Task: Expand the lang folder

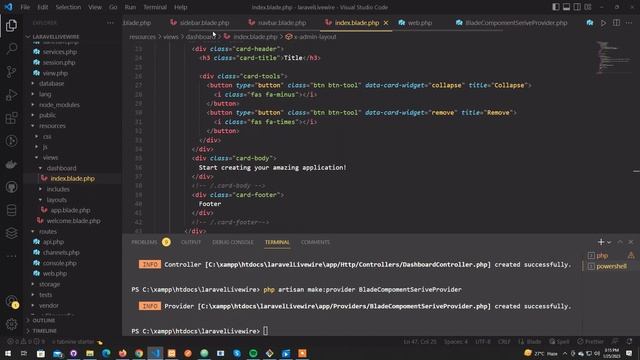Action: tap(45, 94)
